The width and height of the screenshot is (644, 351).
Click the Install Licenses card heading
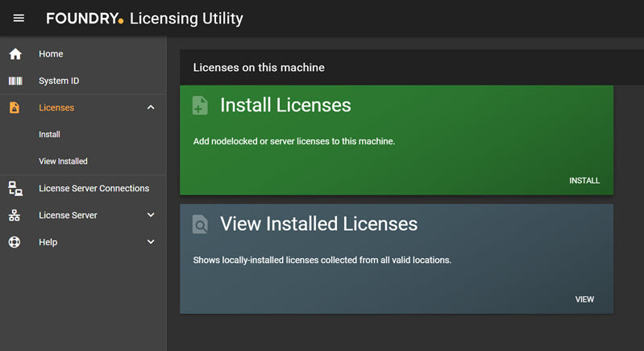(x=285, y=106)
